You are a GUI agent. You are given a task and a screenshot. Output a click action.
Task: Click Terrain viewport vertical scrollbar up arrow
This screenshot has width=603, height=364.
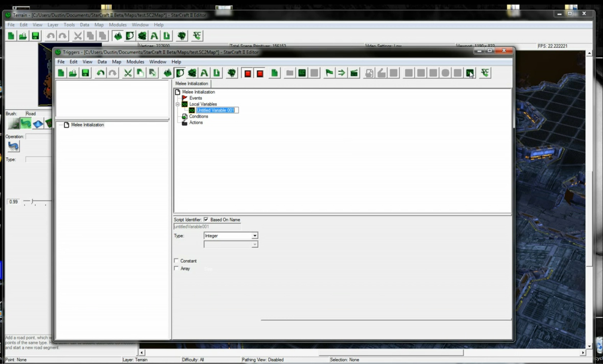[x=589, y=53]
